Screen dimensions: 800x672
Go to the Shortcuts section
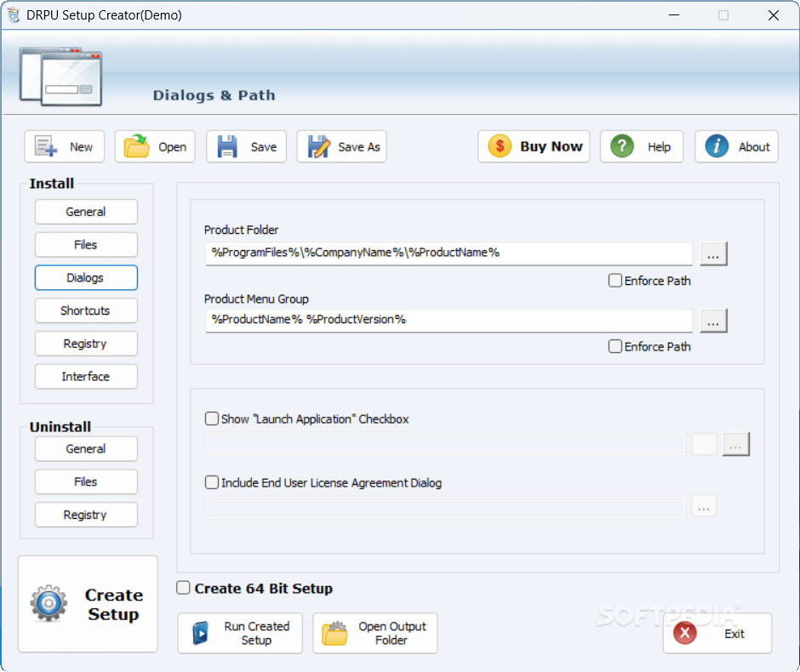[x=86, y=310]
